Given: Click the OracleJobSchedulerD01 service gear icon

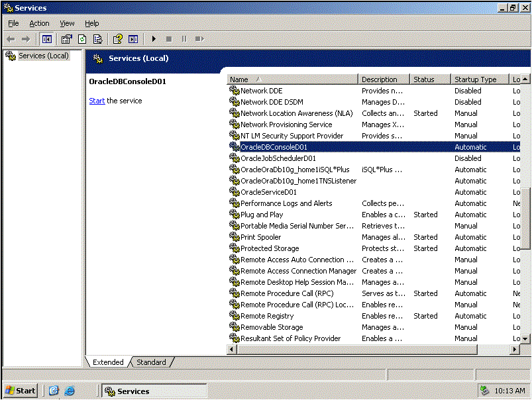Looking at the screenshot, I should (x=234, y=158).
